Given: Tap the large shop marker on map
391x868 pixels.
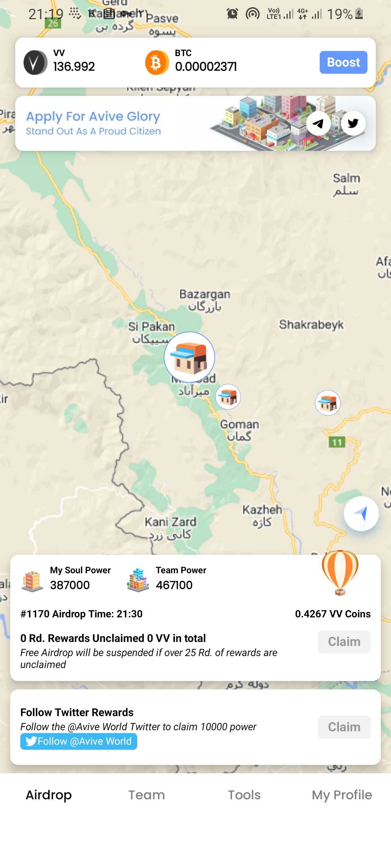Looking at the screenshot, I should 189,357.
